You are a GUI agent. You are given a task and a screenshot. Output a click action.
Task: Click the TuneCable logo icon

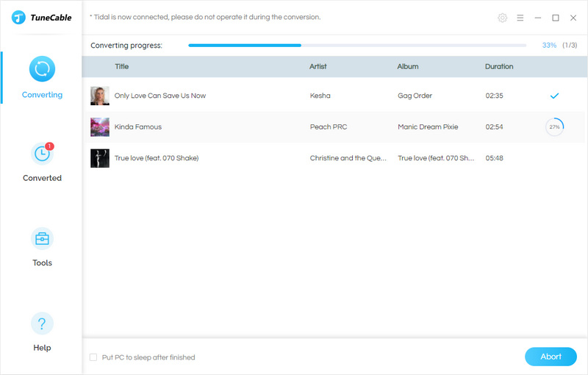coord(18,17)
